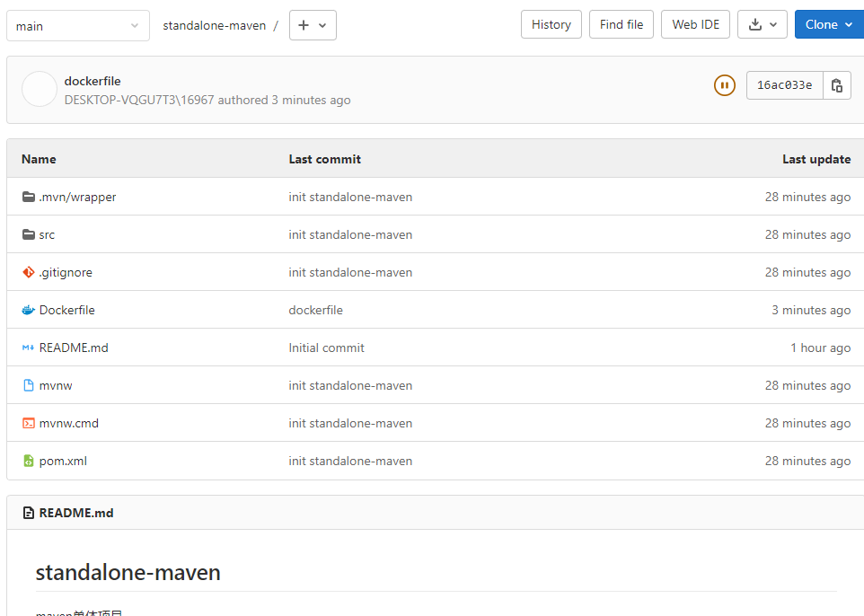Open the mvnw.cmd row's last commit link
Image resolution: width=864 pixels, height=616 pixels.
350,423
